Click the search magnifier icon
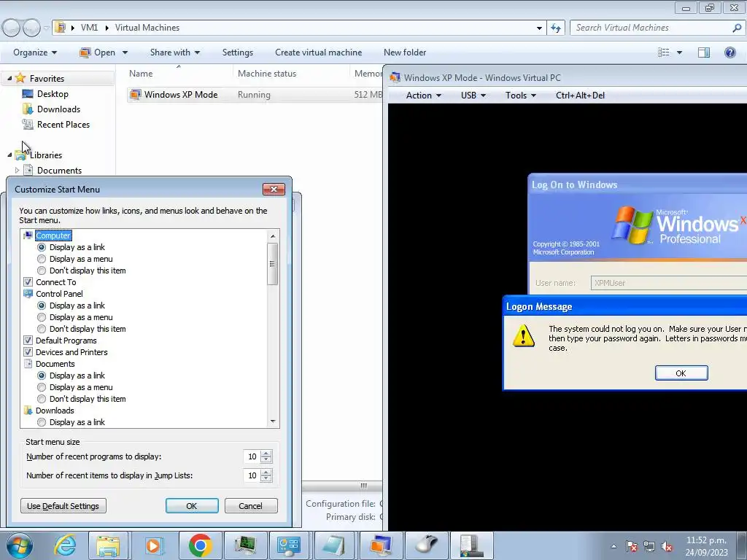Image resolution: width=747 pixels, height=560 pixels. pyautogui.click(x=737, y=28)
